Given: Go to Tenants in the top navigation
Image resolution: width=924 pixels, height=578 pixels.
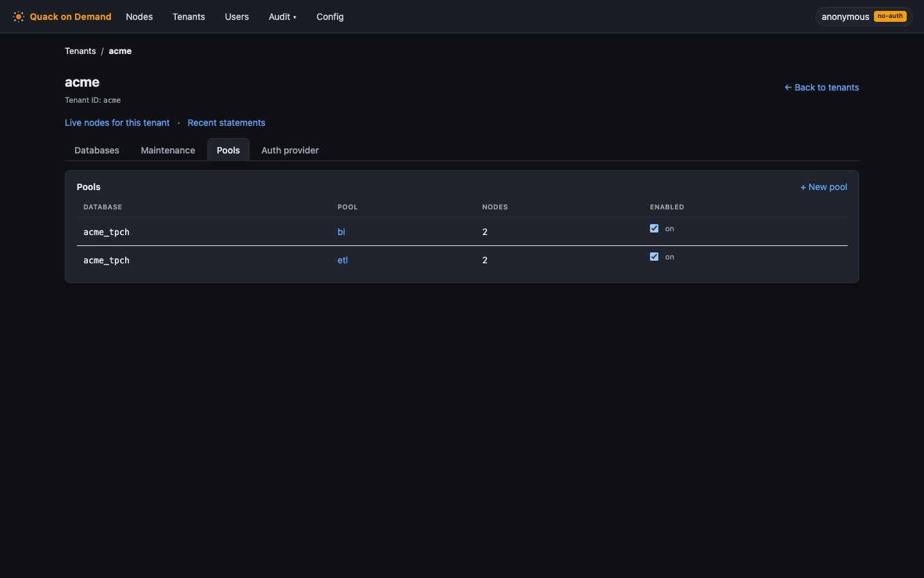Looking at the screenshot, I should tap(189, 17).
